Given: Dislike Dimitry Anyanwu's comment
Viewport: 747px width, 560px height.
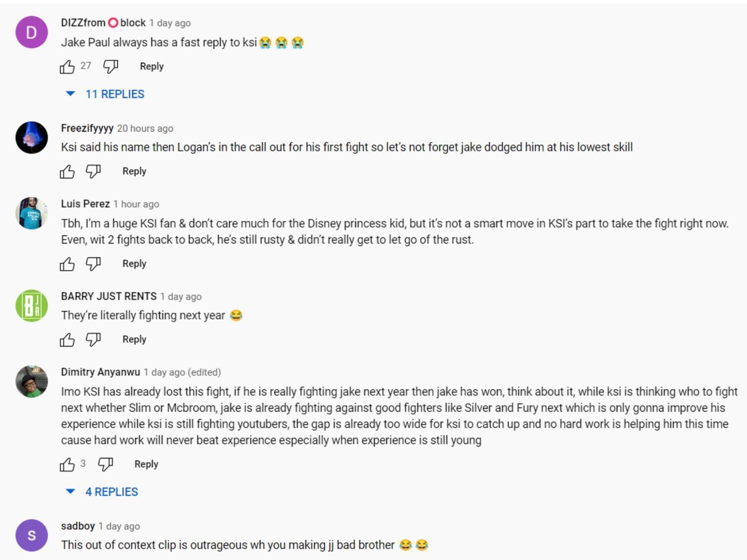Looking at the screenshot, I should 105,464.
